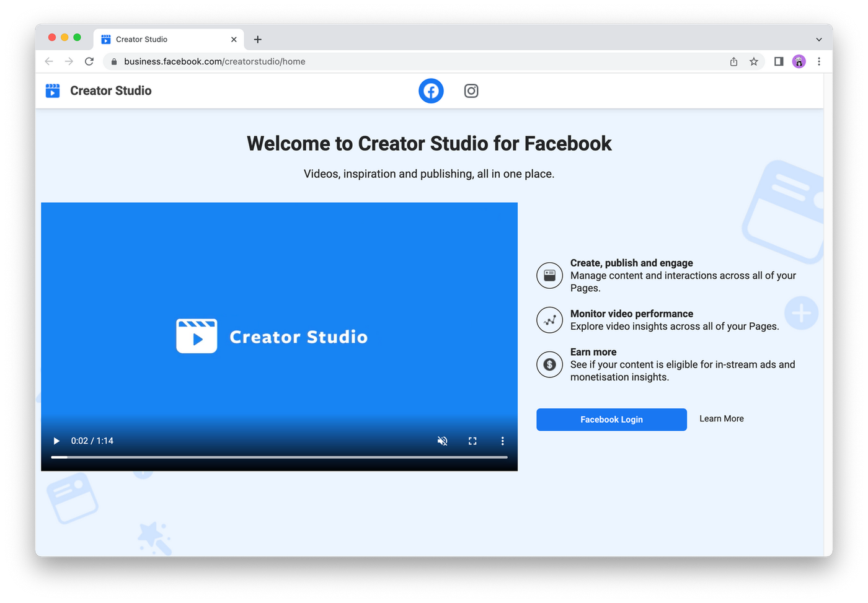
Task: Unmute the Creator Studio video
Action: click(442, 441)
